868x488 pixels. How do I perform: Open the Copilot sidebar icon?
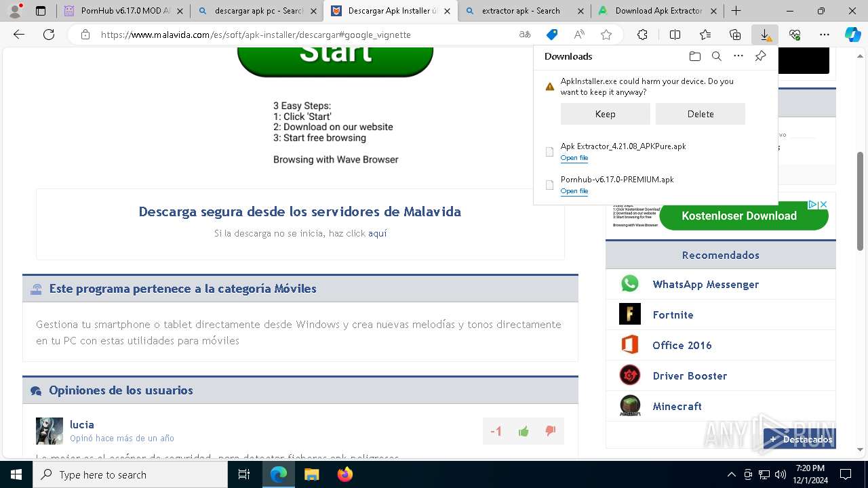(852, 35)
